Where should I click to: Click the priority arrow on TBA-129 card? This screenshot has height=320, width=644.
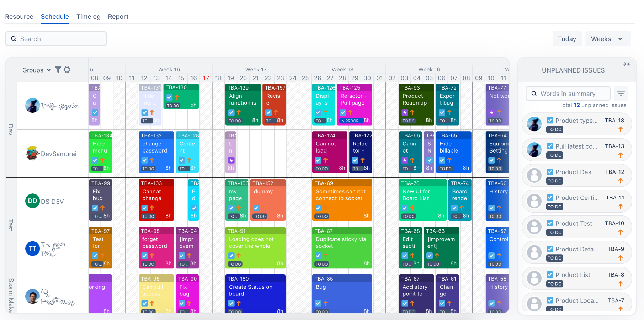click(x=238, y=112)
